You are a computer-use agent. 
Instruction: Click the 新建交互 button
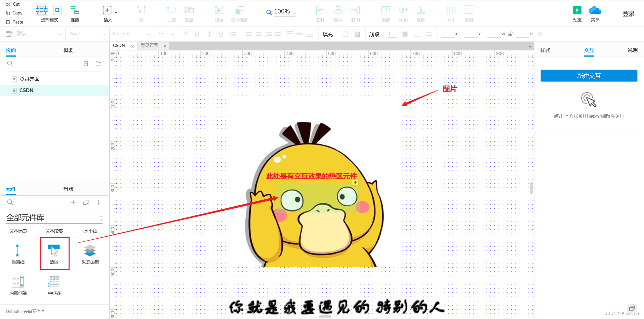click(589, 76)
